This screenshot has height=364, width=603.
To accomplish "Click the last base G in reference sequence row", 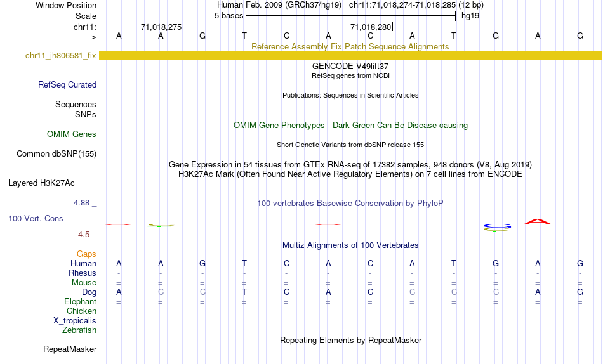I will point(580,36).
